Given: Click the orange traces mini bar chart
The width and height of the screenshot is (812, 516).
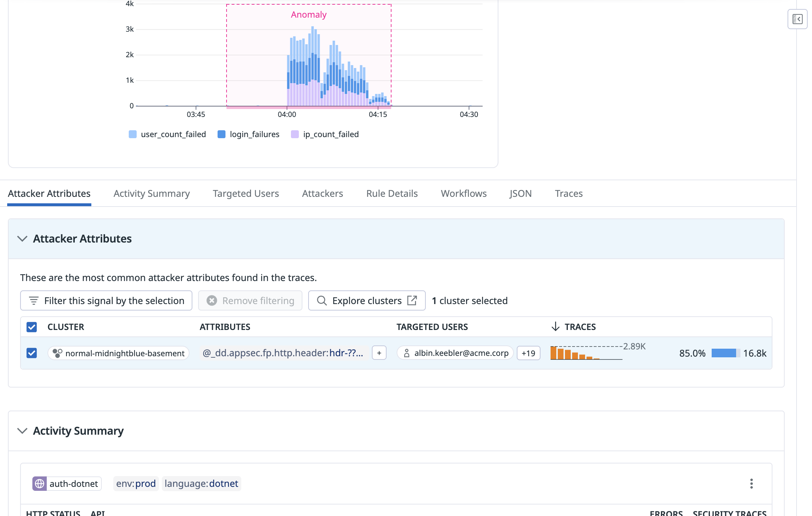Looking at the screenshot, I should [x=575, y=353].
